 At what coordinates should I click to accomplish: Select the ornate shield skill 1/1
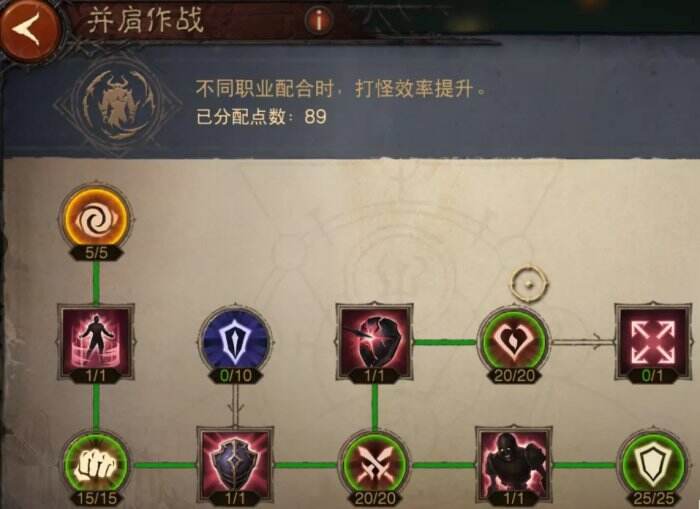pyautogui.click(x=235, y=466)
